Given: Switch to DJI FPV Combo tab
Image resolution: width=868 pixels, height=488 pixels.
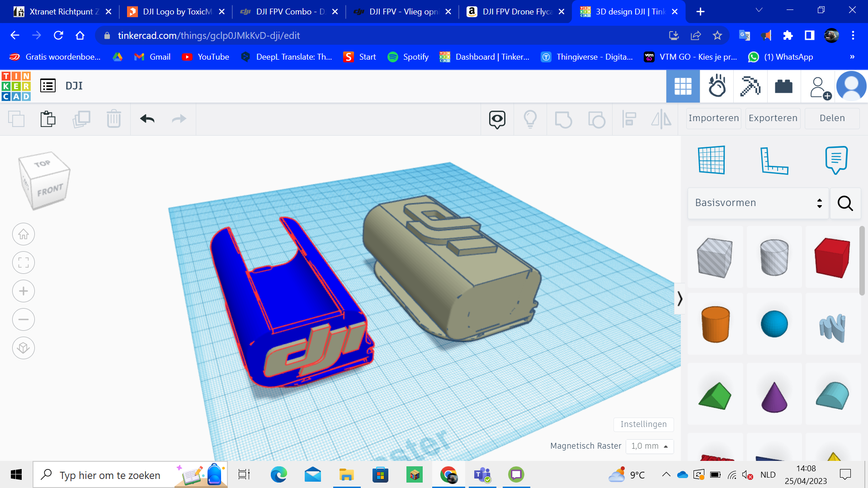Looking at the screenshot, I should pyautogui.click(x=289, y=12).
